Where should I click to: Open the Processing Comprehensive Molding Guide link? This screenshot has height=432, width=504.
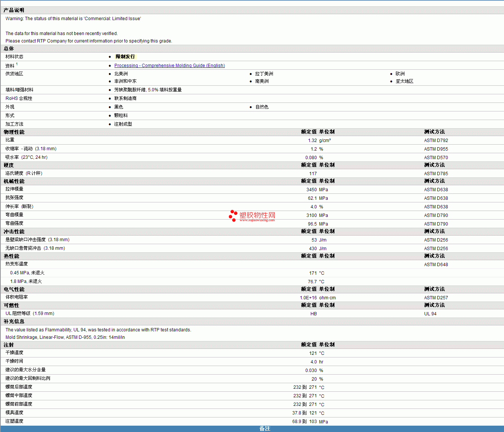[x=169, y=66]
